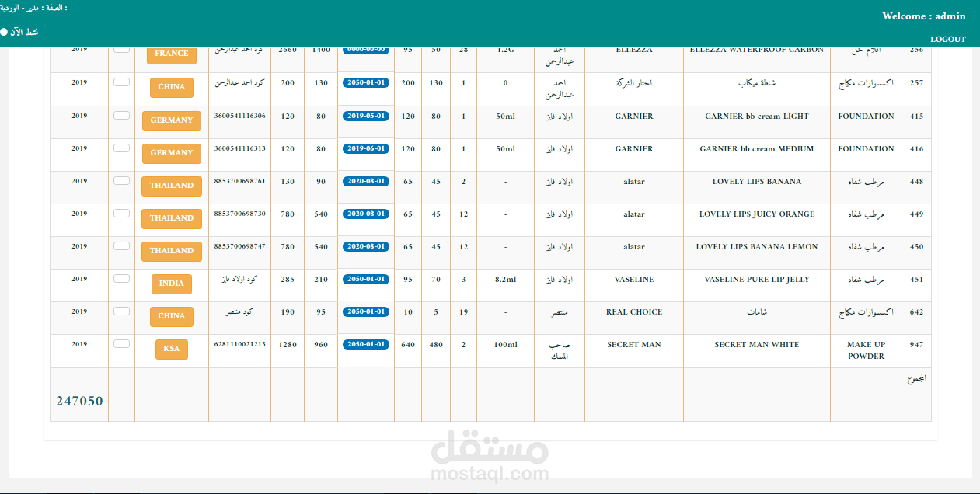The image size is (980, 494).
Task: Click the FRANCE country button
Action: [x=172, y=54]
